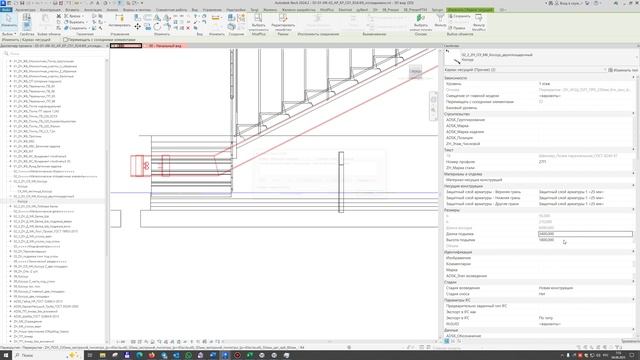Click the Move tool cross-arrows icon
Screen dimensions: 640x360
(138, 27)
